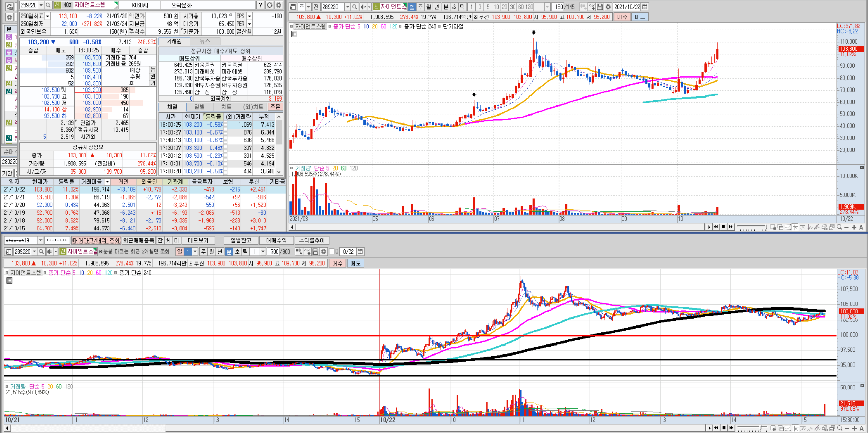Click the 수익률추이 button

[x=312, y=240]
